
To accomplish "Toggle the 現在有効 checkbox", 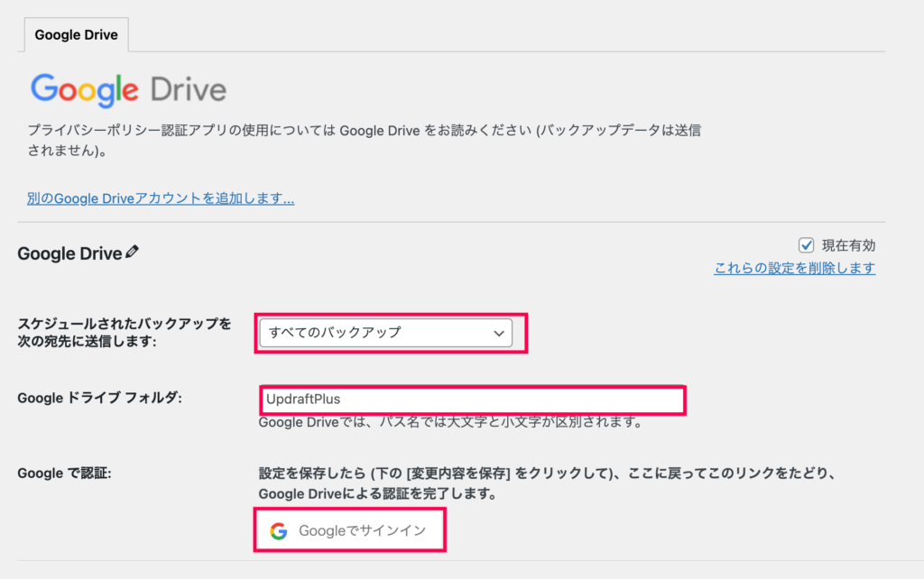I will tap(806, 245).
